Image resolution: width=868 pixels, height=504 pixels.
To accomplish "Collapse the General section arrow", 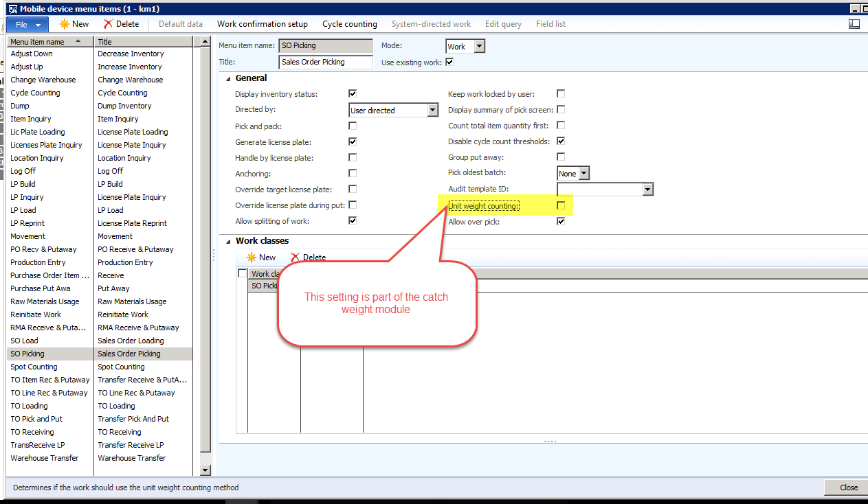I will [x=227, y=78].
